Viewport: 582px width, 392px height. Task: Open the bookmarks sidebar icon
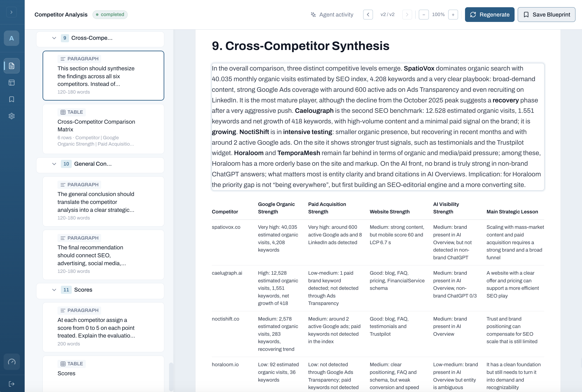tap(12, 99)
